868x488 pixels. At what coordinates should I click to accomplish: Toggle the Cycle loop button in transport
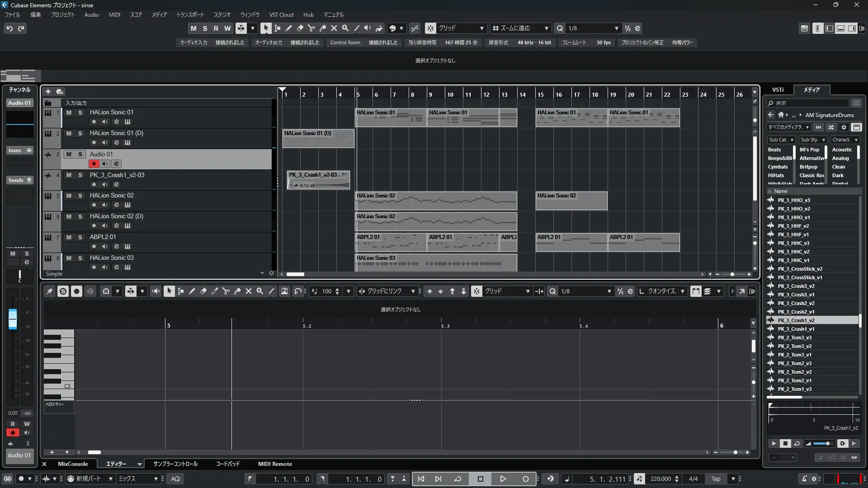pos(458,479)
